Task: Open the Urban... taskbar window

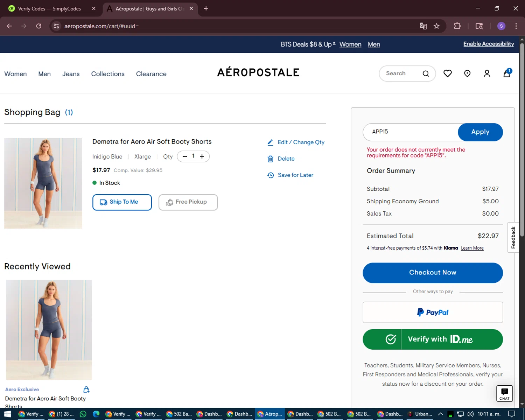Action: (x=420, y=414)
